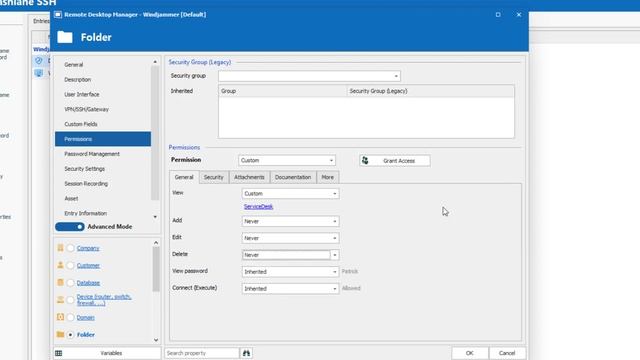
Task: Click the Variables grid icon
Action: pos(59,353)
